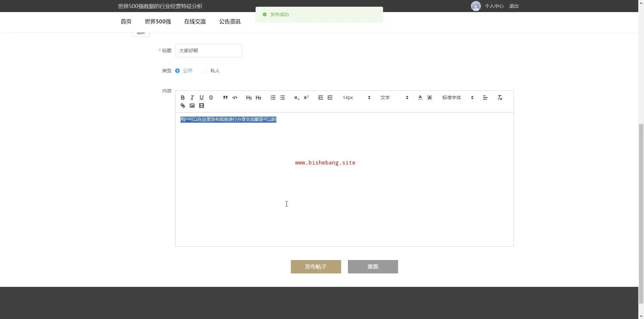The width and height of the screenshot is (644, 319).
Task: Apply strikethrough to the text
Action: (x=211, y=98)
